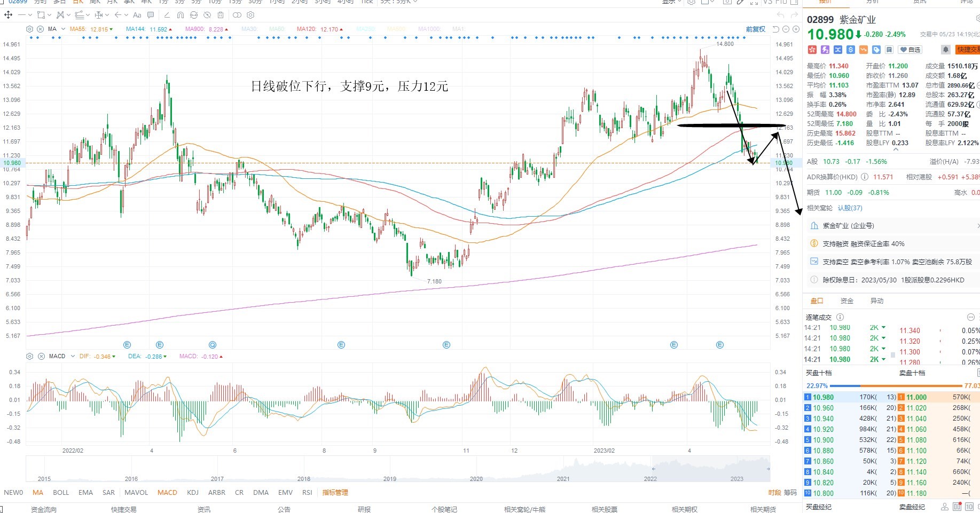
Task: Select bid level 1 price 10.980
Action: (x=823, y=397)
